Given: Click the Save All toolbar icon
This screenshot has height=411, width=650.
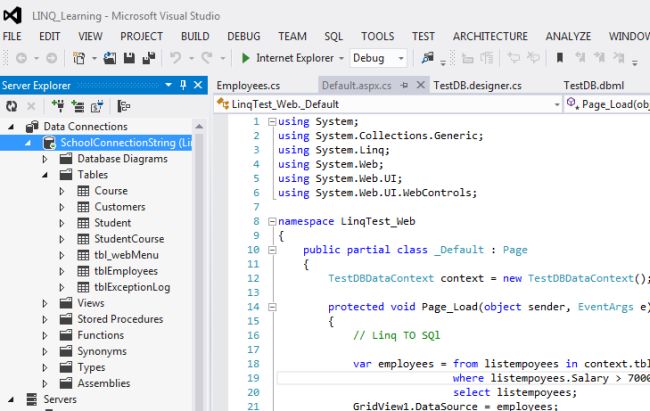Looking at the screenshot, I should click(x=148, y=58).
